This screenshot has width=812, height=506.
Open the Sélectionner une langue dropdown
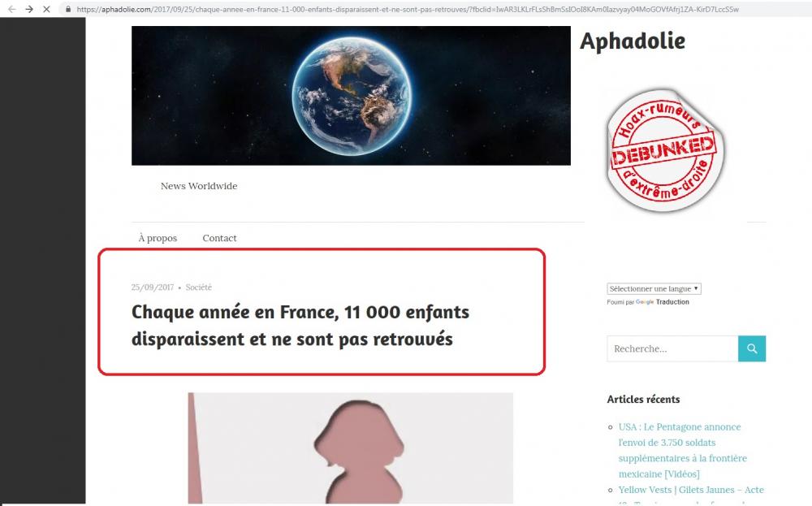[x=654, y=288]
